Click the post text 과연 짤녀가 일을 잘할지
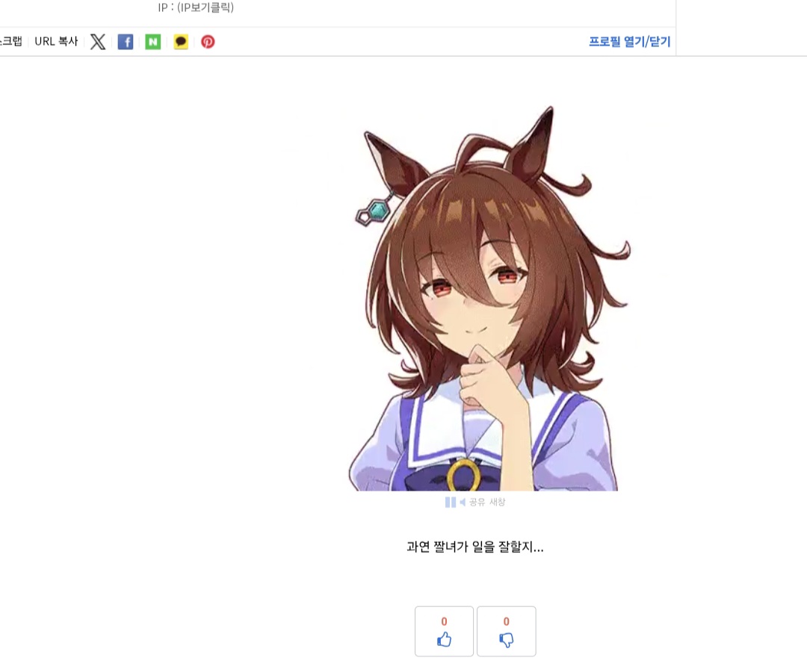The width and height of the screenshot is (807, 672). [x=475, y=547]
